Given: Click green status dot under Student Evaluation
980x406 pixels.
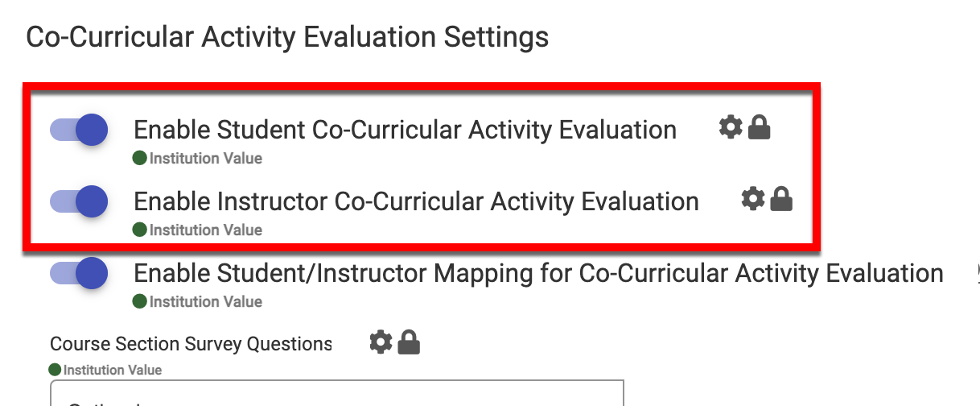Looking at the screenshot, I should [140, 159].
